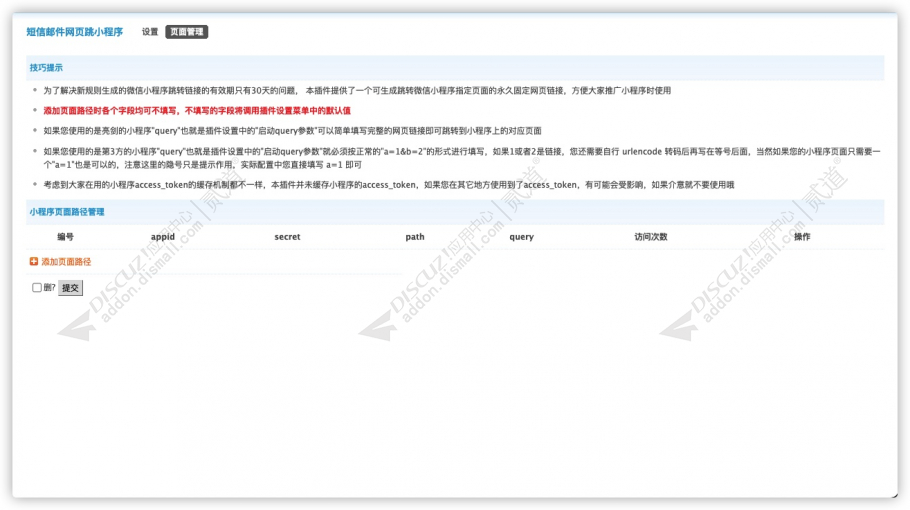Click the plus icon beside 添加页面路径
The height and width of the screenshot is (510, 910).
click(x=34, y=262)
